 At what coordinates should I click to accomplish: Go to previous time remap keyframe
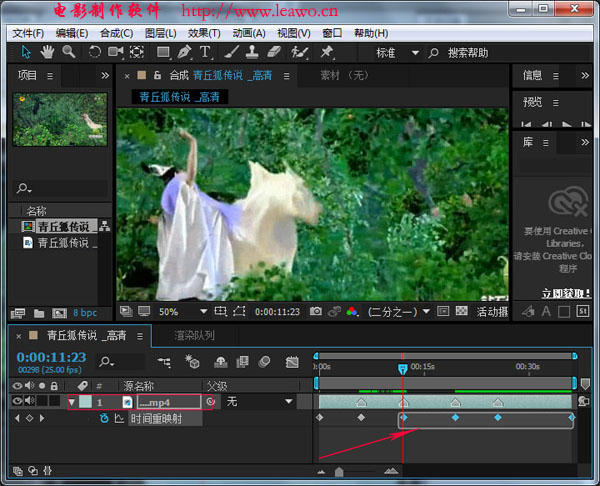coord(17,418)
